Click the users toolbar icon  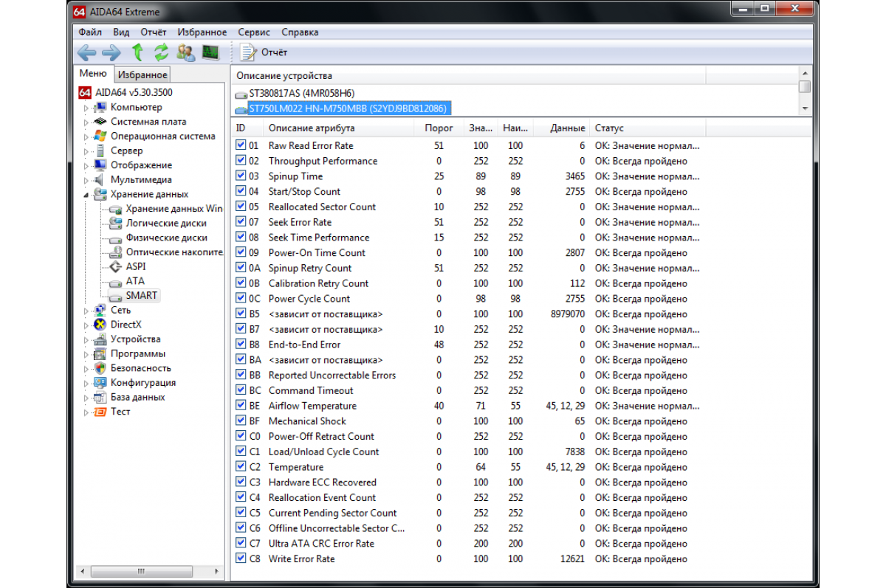tap(186, 52)
